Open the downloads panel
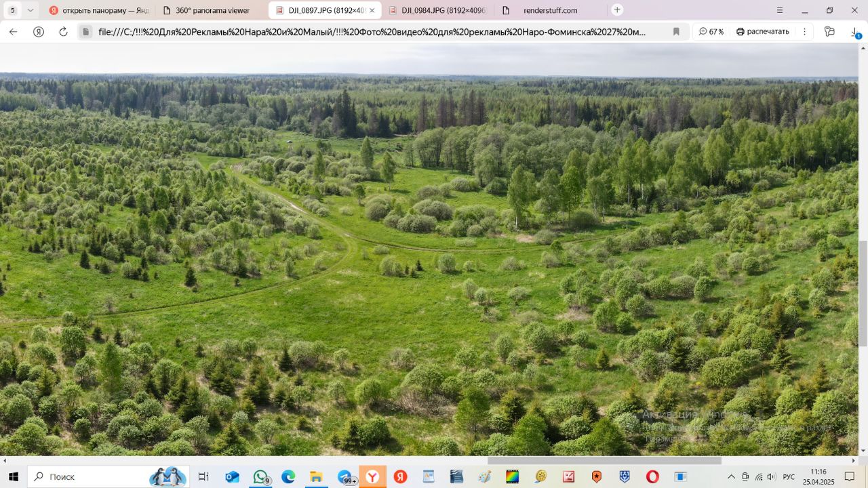 coord(854,32)
